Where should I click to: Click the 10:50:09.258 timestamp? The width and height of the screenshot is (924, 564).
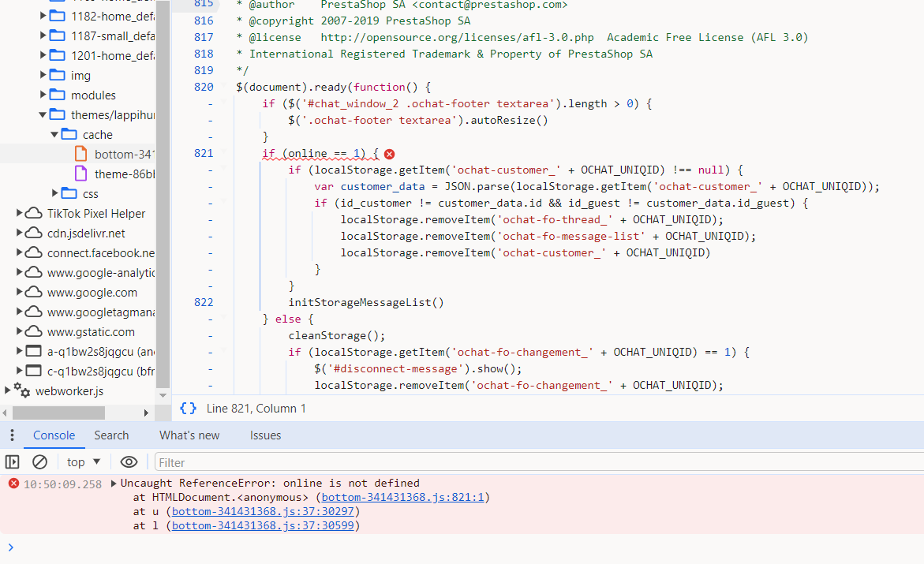(62, 484)
